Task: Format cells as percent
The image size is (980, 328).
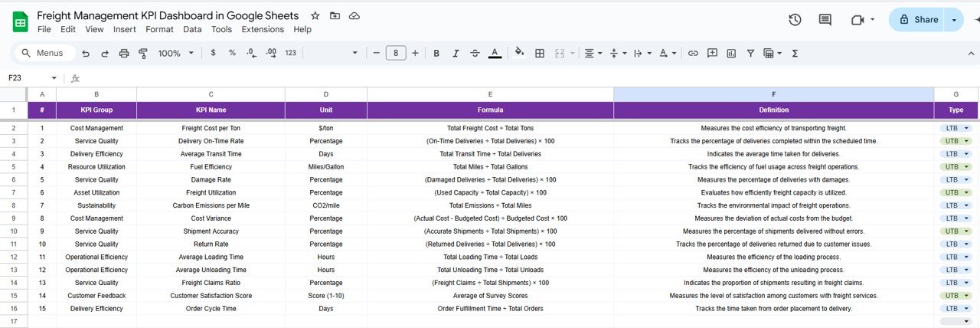Action: pos(232,53)
